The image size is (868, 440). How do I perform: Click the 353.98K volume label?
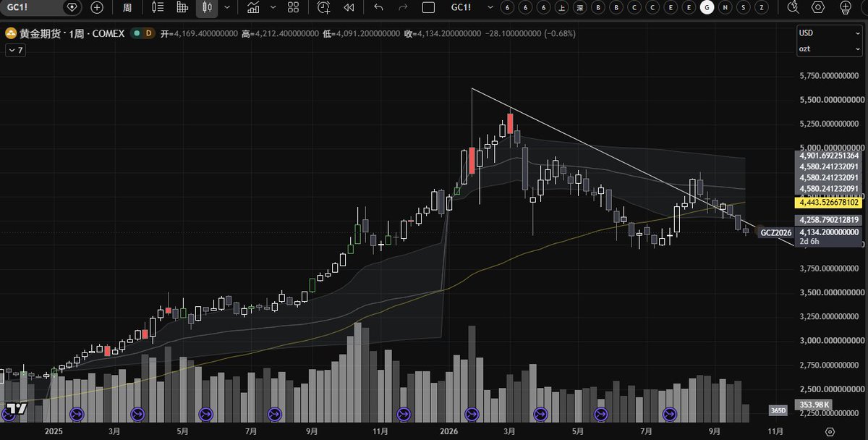coord(815,405)
